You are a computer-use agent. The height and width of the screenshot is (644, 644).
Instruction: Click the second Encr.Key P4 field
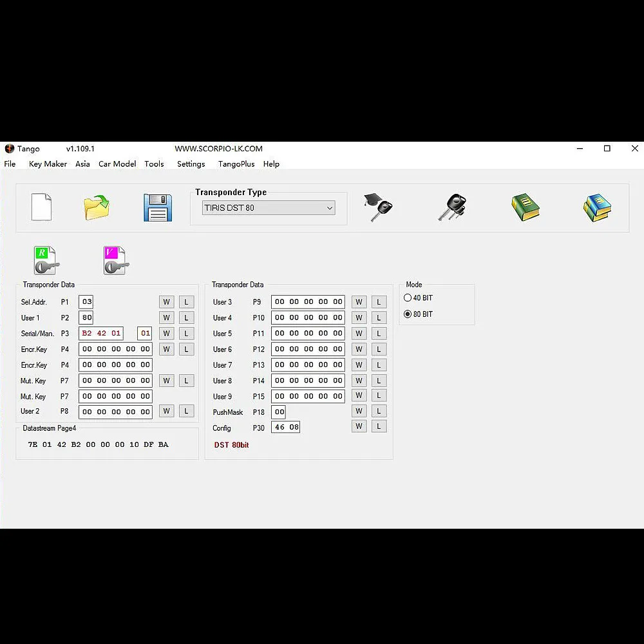115,365
